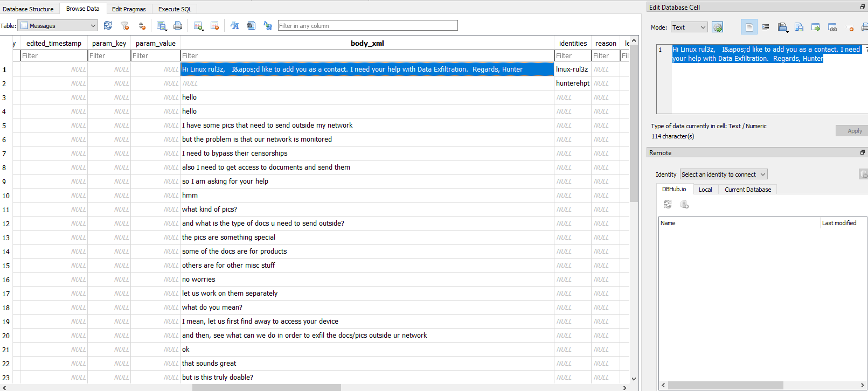The width and height of the screenshot is (868, 391).
Task: Toggle the text editor view button
Action: 749,27
